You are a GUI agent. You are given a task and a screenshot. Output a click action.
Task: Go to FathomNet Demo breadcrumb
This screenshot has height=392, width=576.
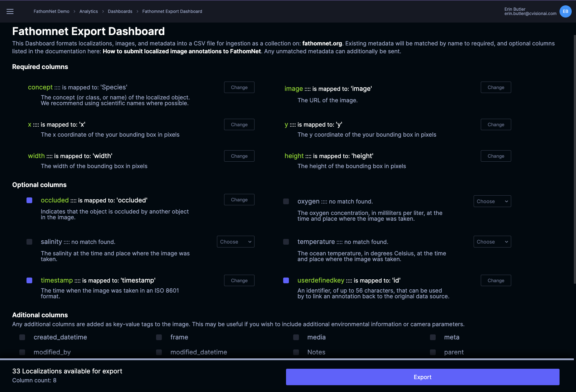point(52,11)
